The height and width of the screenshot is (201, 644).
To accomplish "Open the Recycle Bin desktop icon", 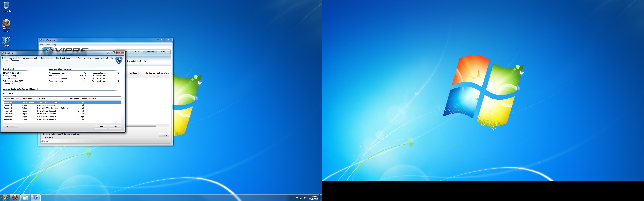I will coord(6,7).
